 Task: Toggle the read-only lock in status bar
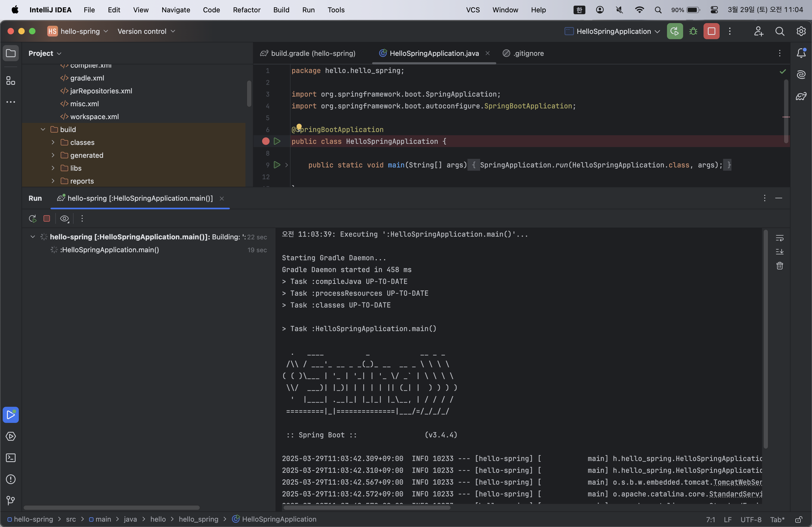coord(798,519)
